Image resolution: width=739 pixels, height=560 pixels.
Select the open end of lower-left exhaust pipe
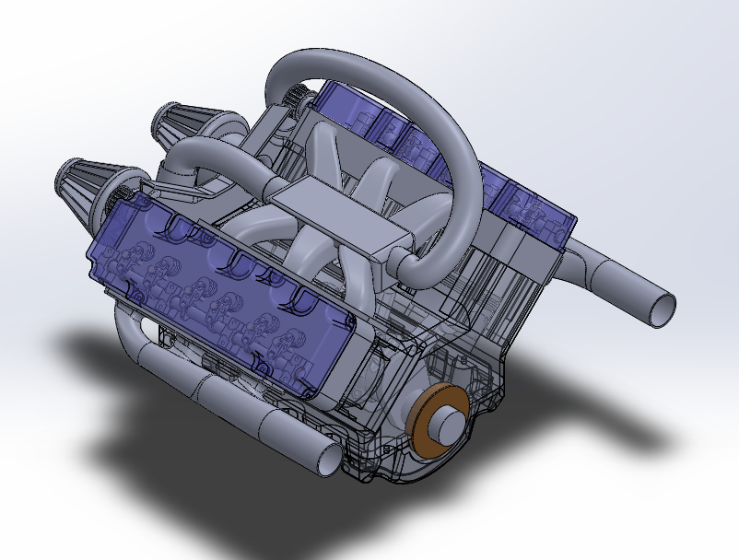[x=329, y=461]
